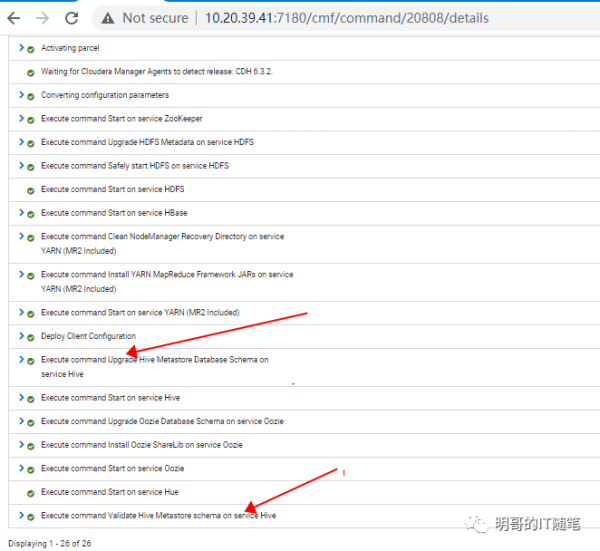The height and width of the screenshot is (551, 600).
Task: Expand the Activating parcel step
Action: point(21,48)
